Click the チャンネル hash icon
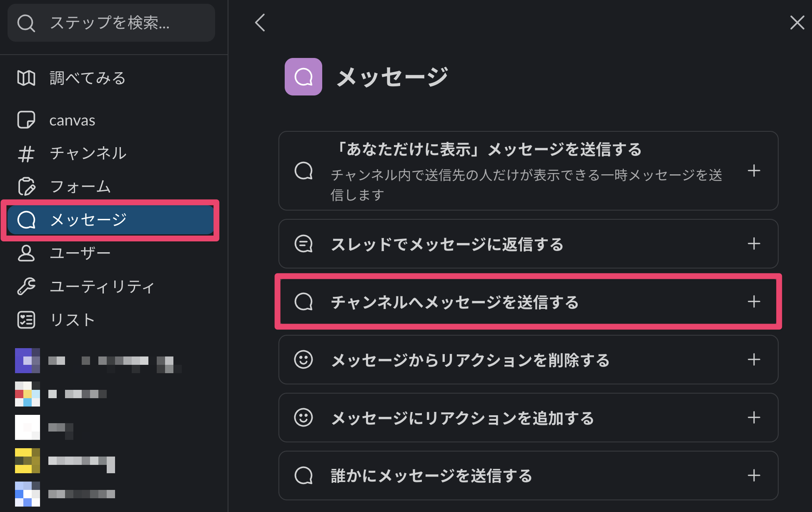The image size is (812, 512). [x=26, y=153]
